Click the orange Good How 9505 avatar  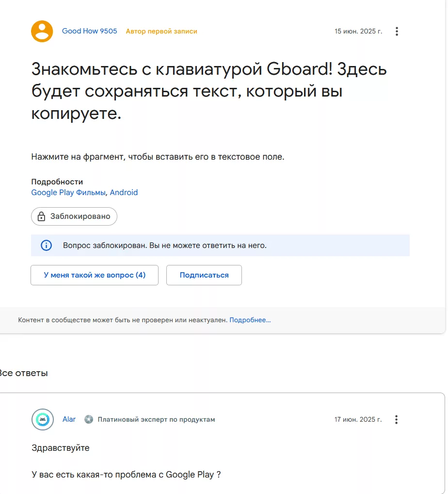[x=42, y=32]
